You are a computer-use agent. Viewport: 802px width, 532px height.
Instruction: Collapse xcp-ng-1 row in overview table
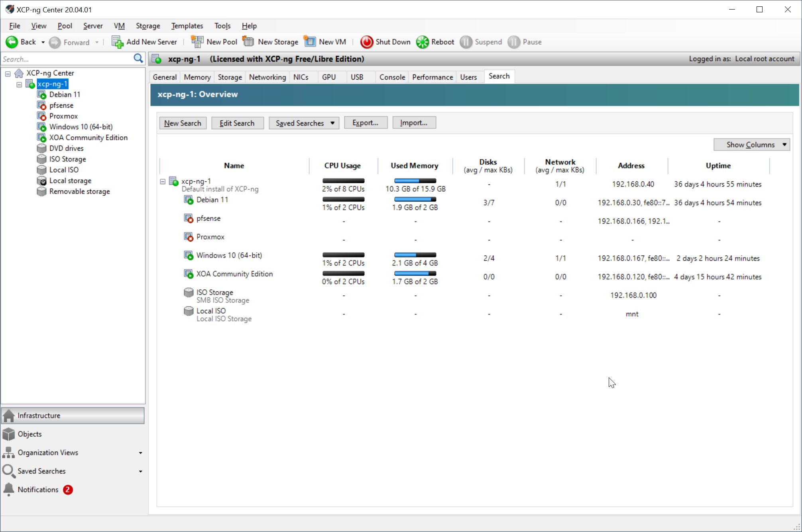click(x=163, y=182)
